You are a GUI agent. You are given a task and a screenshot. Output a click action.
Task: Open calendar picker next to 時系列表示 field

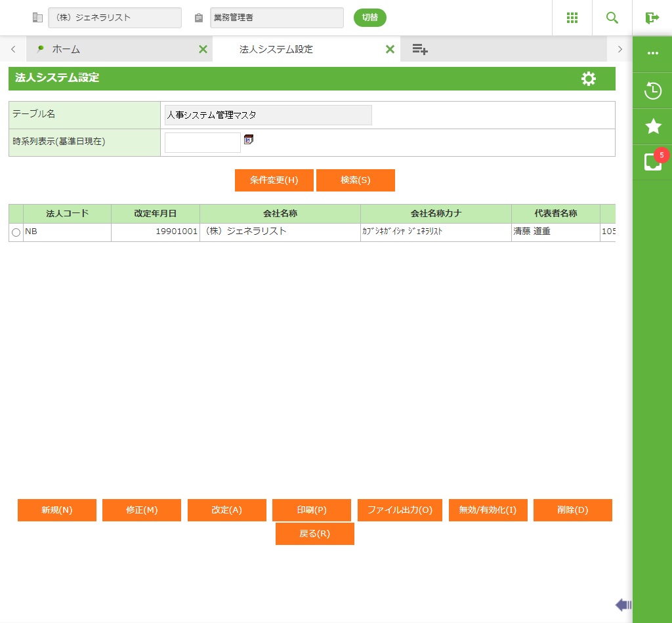249,139
